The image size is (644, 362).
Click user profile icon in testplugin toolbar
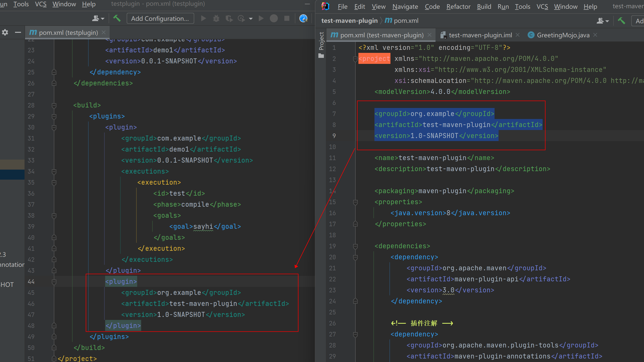[96, 18]
